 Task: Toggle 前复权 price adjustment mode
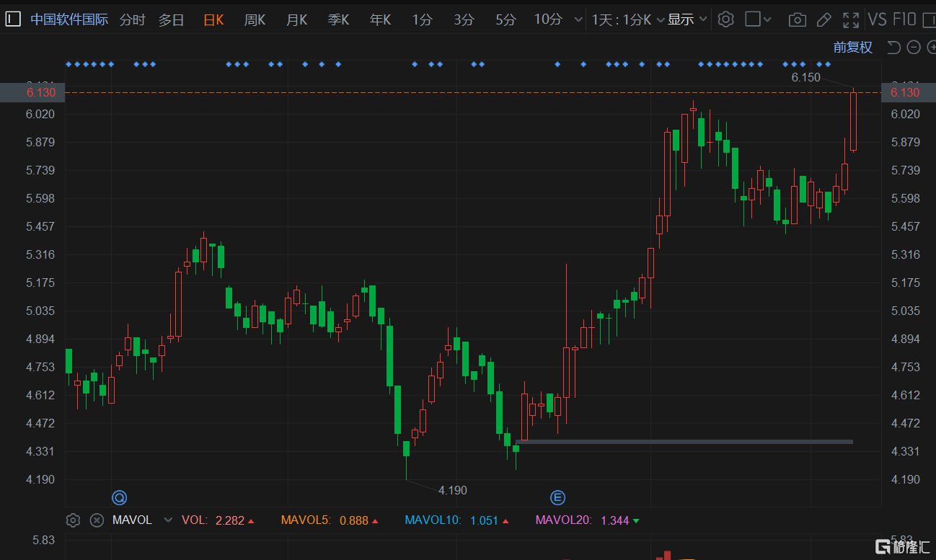click(x=852, y=48)
